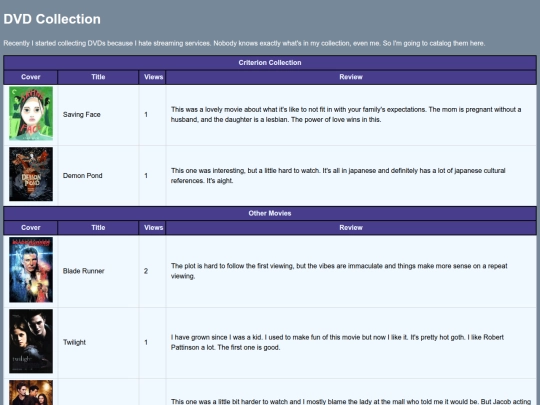Click Title header in Criterion Collection table
The width and height of the screenshot is (540, 405).
coord(98,77)
